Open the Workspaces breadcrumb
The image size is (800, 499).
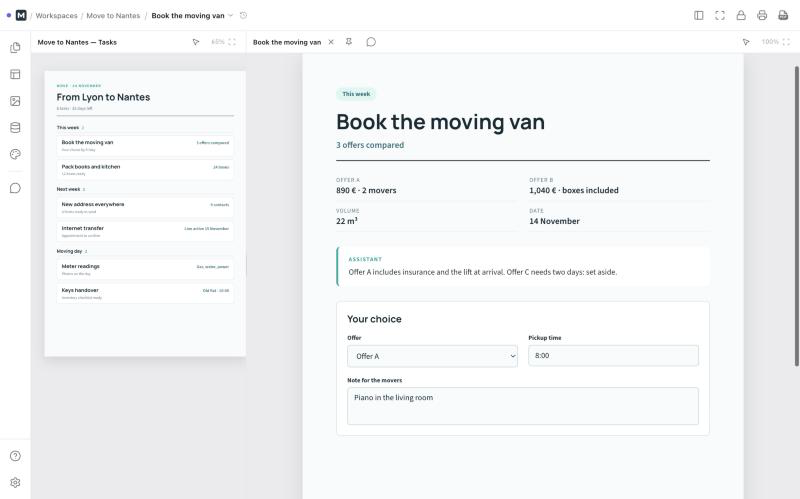[x=57, y=16]
